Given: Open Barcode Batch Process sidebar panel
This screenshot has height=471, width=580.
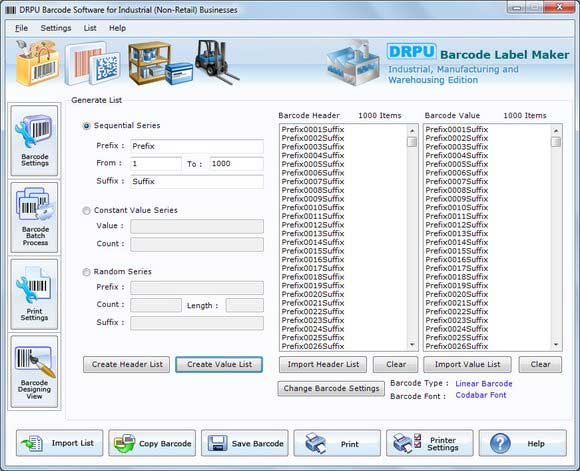Looking at the screenshot, I should [34, 218].
